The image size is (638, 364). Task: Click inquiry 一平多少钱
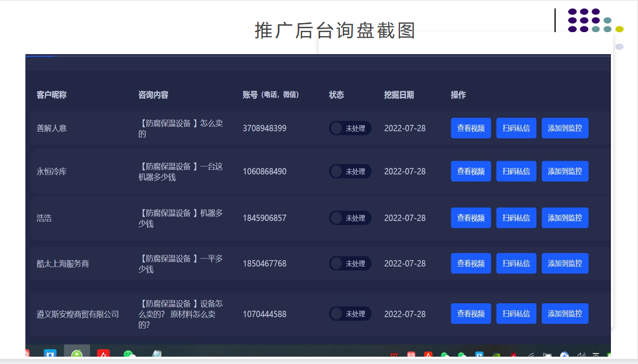click(x=181, y=264)
